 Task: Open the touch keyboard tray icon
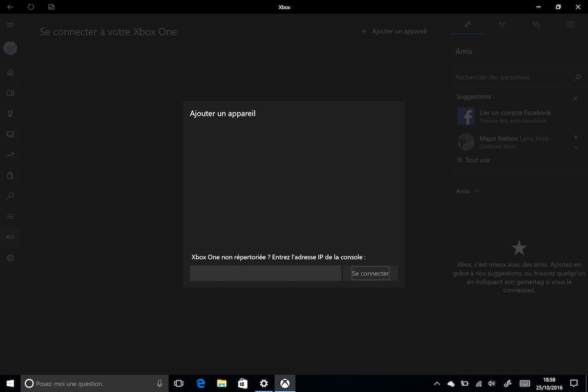coord(525,383)
